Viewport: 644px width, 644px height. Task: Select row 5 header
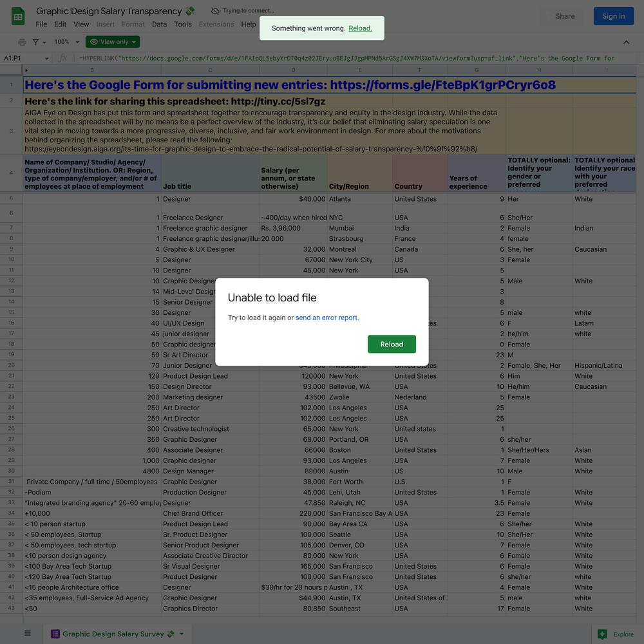pyautogui.click(x=11, y=199)
